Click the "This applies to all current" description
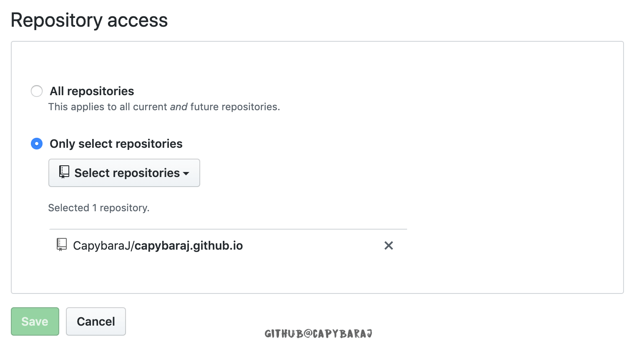The image size is (644, 349). pos(108,107)
